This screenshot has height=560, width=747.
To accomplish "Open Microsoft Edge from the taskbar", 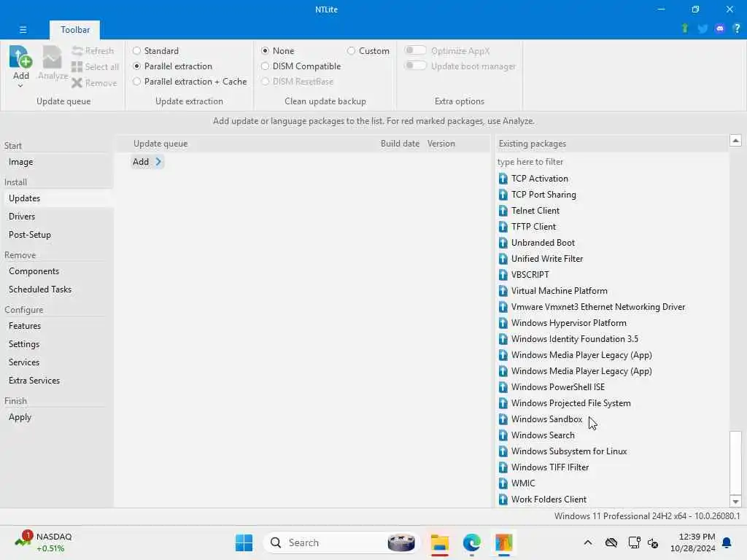I will pyautogui.click(x=472, y=542).
